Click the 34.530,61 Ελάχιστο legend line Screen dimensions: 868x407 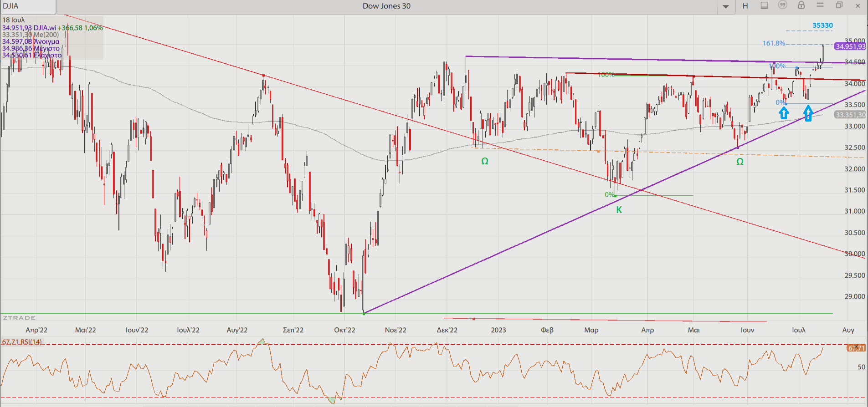[32, 55]
